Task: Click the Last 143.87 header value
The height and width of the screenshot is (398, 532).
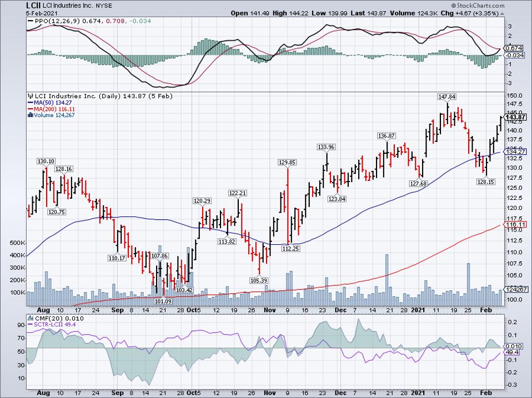Action: point(368,13)
